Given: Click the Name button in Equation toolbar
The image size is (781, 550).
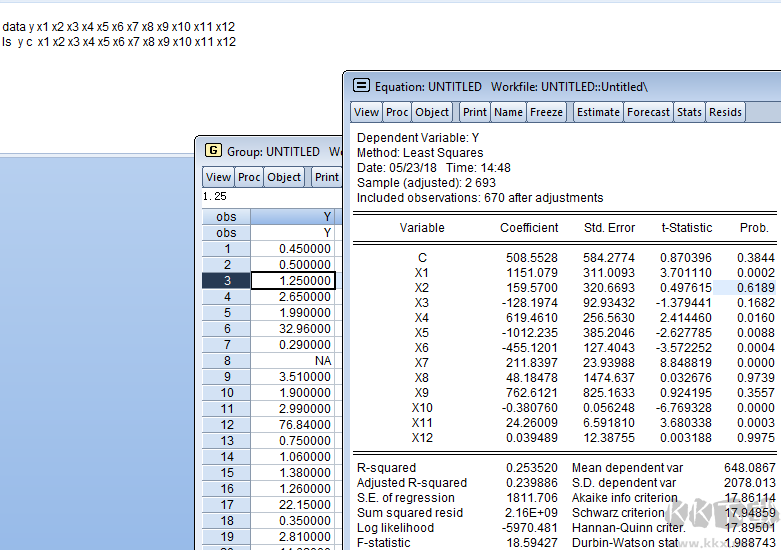Looking at the screenshot, I should coord(508,112).
